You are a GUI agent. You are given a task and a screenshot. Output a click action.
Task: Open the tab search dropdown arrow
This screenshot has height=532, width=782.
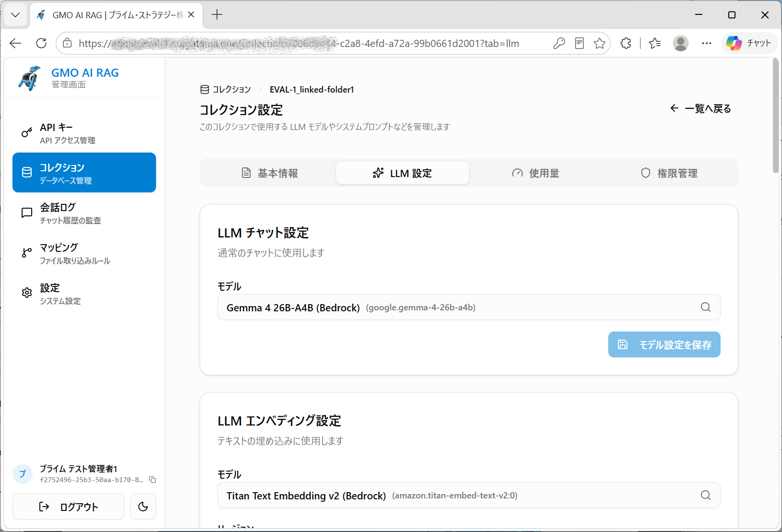click(x=15, y=15)
